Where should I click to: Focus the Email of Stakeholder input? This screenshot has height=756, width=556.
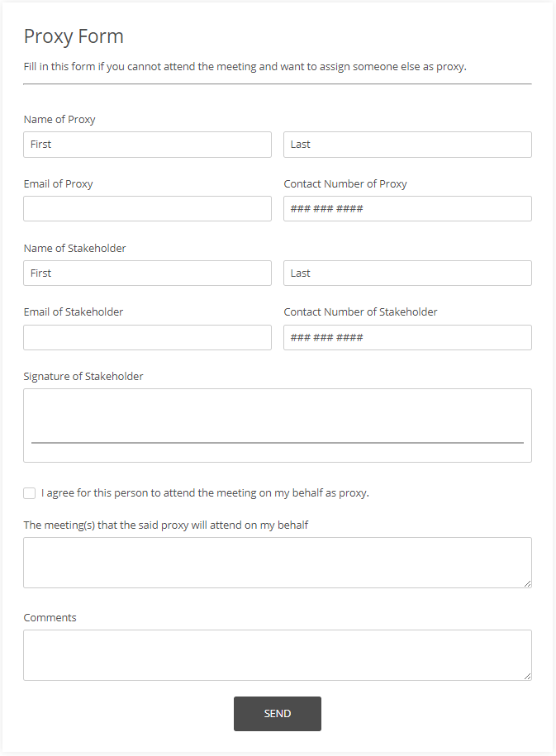coord(147,337)
